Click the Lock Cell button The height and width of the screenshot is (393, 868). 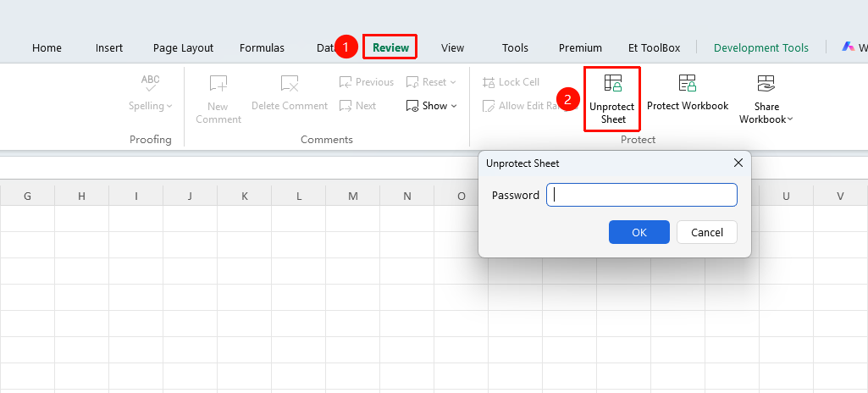511,82
